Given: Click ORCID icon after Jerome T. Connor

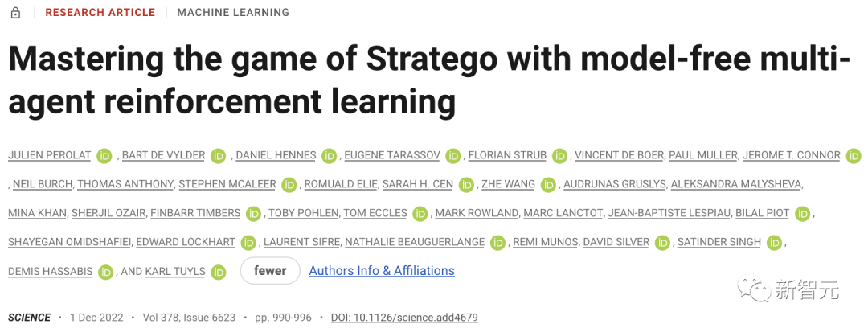Looking at the screenshot, I should [854, 156].
